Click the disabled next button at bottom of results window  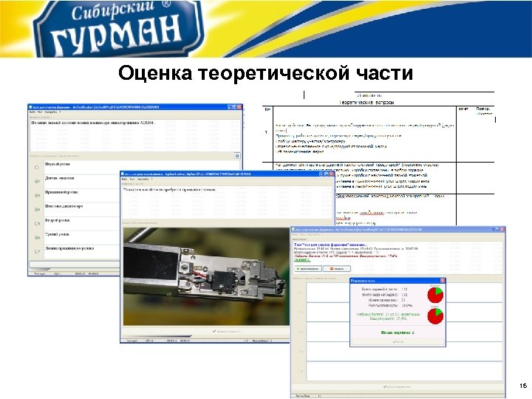[x=397, y=386]
